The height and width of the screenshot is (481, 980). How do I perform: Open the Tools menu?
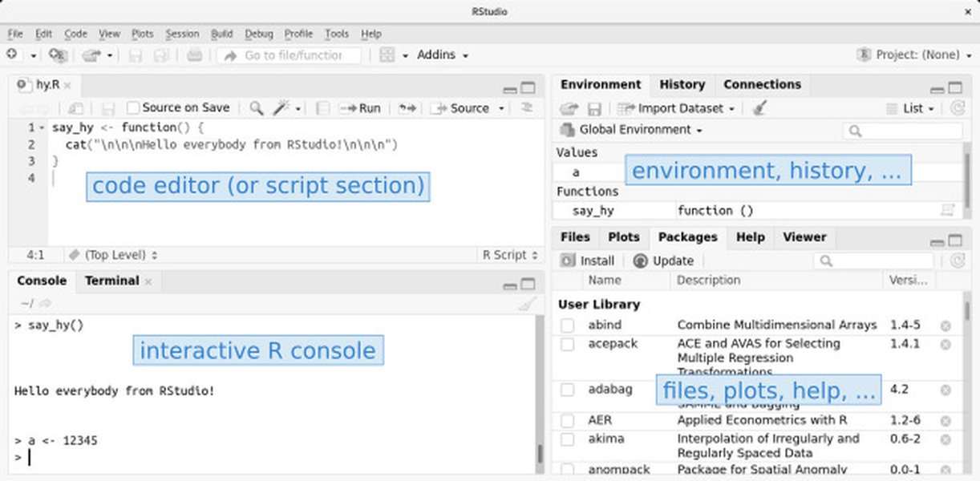[x=337, y=34]
